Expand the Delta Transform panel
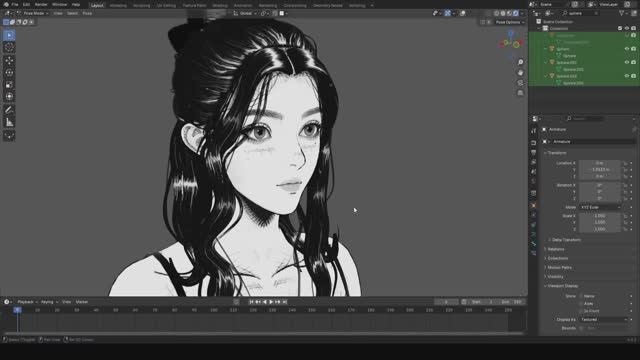This screenshot has height=360, width=640. click(x=566, y=240)
